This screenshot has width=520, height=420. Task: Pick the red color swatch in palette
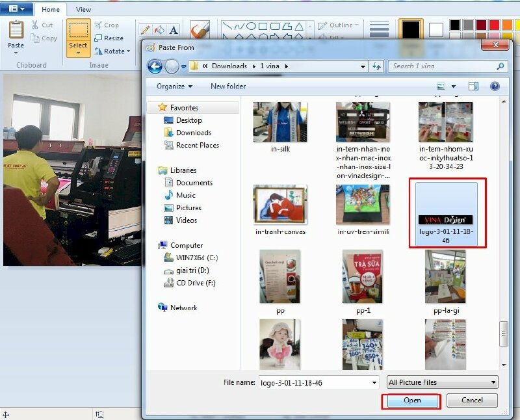(495, 25)
